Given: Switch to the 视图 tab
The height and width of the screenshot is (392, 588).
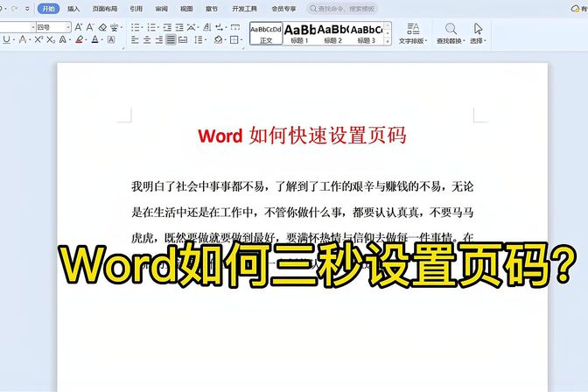Looking at the screenshot, I should tap(186, 9).
